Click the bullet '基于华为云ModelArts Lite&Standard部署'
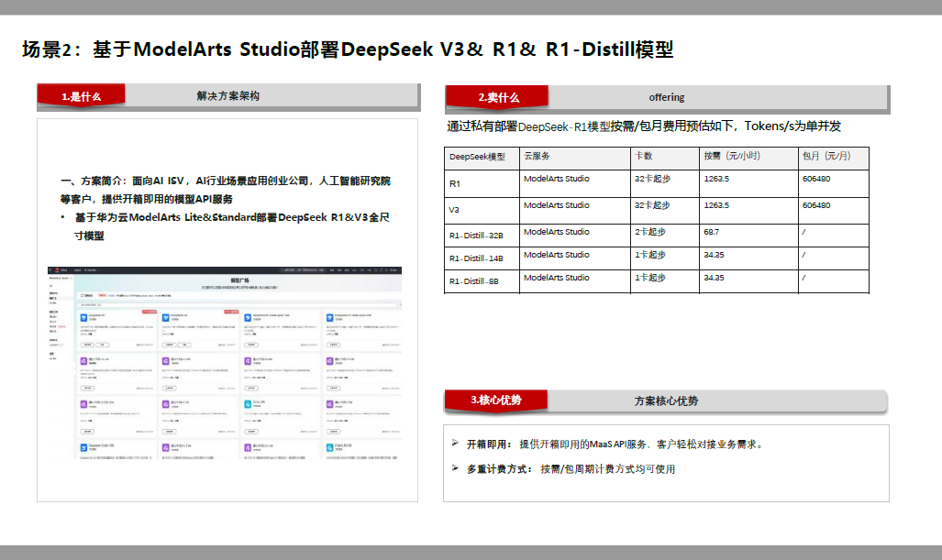The height and width of the screenshot is (560, 942). pyautogui.click(x=232, y=226)
